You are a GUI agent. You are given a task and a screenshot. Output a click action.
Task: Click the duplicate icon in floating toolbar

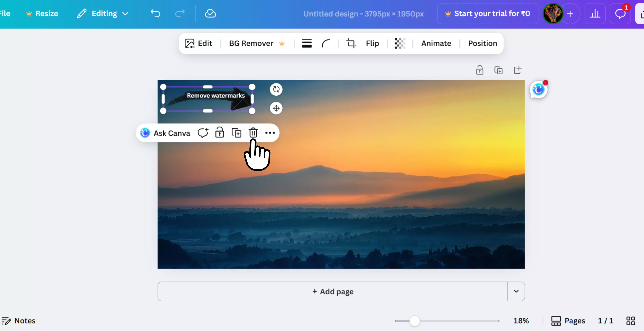236,133
